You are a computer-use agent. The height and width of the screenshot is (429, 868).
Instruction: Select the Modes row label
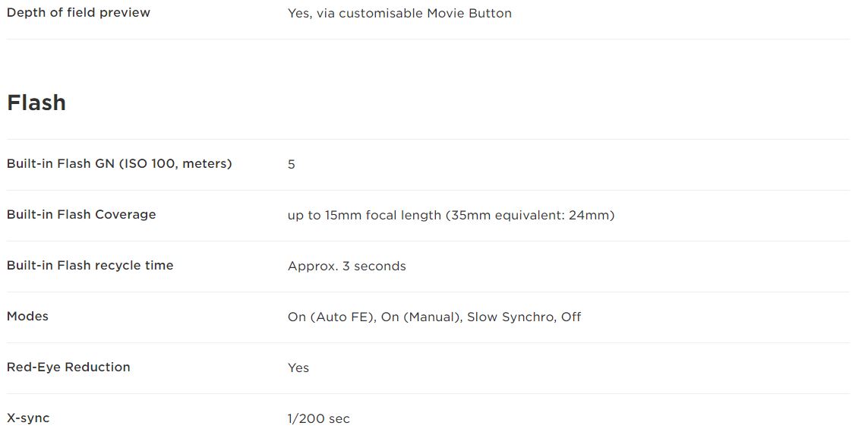click(27, 317)
